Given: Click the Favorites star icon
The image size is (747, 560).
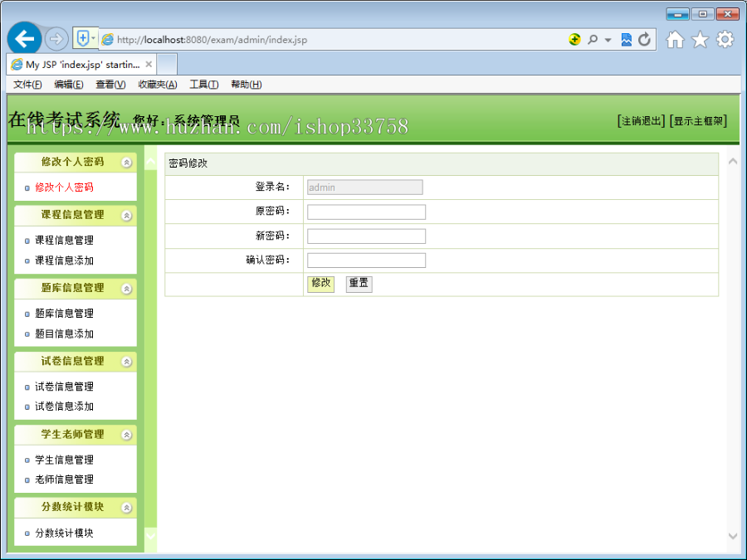Looking at the screenshot, I should point(700,39).
